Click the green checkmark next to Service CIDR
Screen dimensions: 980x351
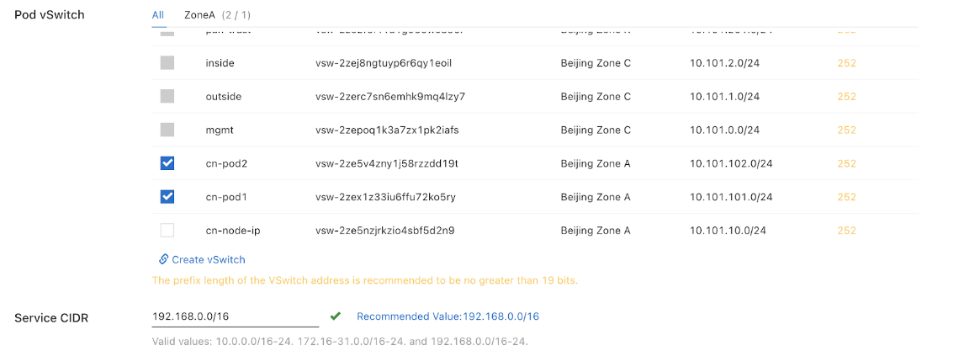(x=336, y=316)
